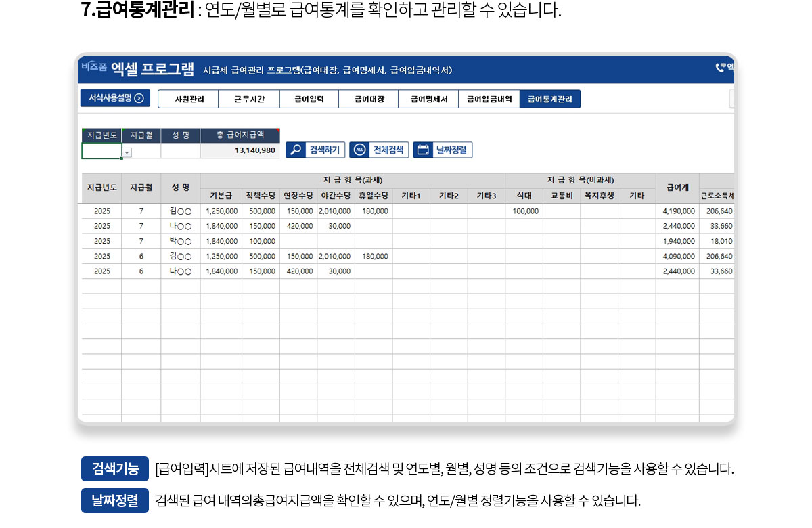Click the empty 지급년도 search input cell
812x528 pixels.
click(x=102, y=150)
